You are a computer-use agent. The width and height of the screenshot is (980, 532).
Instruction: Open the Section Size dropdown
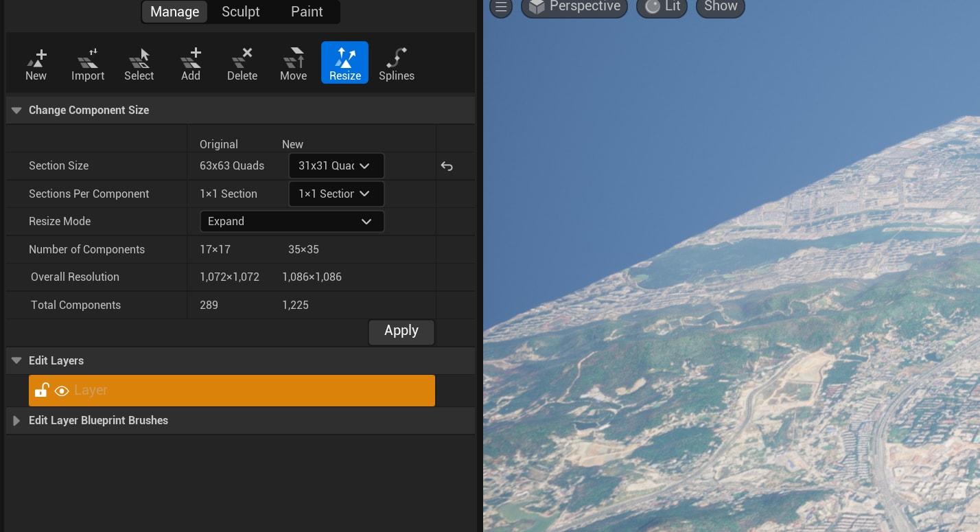click(x=336, y=165)
